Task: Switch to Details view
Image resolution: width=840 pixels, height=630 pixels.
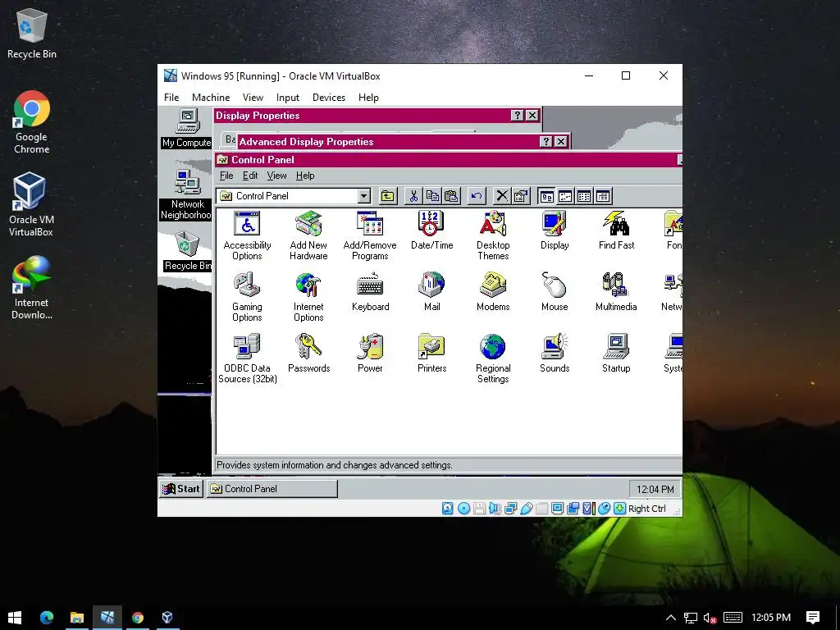Action: [x=603, y=196]
